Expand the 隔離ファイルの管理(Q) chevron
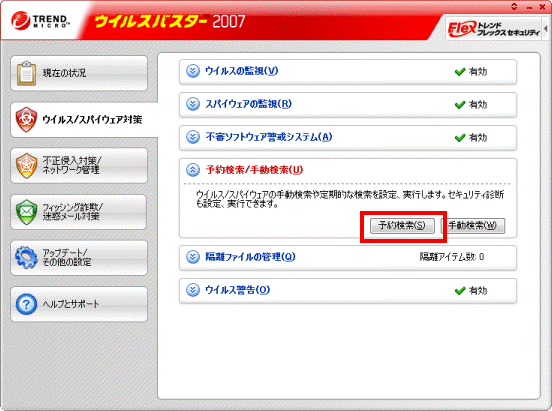552x411 pixels. pyautogui.click(x=193, y=257)
